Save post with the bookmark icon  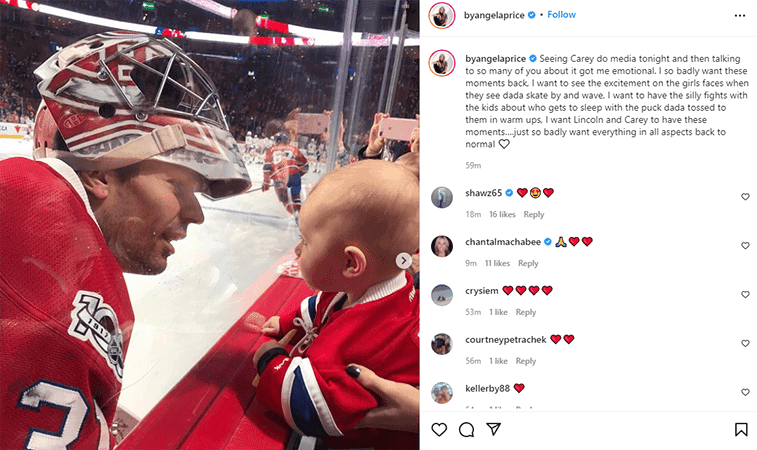tap(741, 429)
